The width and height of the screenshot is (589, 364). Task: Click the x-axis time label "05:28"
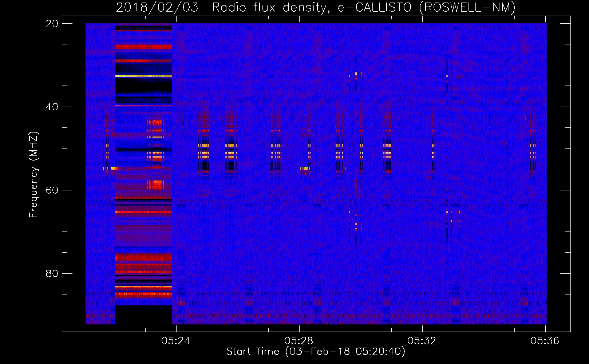(299, 341)
